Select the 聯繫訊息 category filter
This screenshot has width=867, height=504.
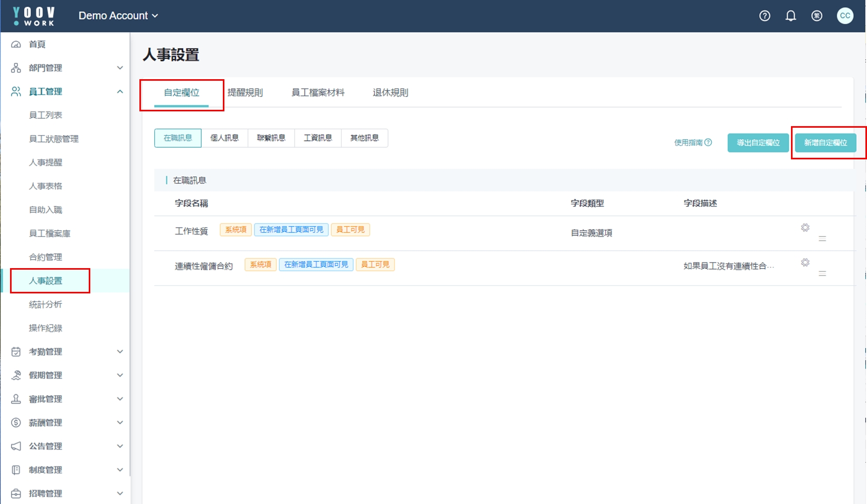point(271,138)
